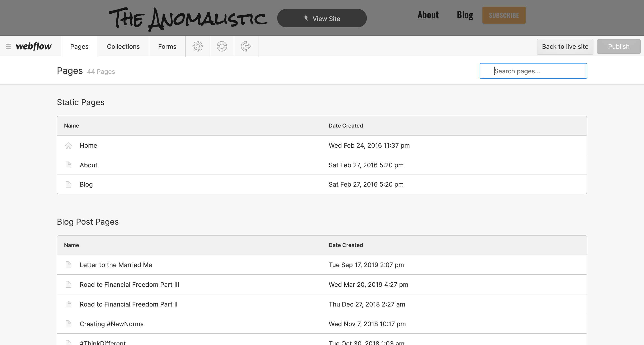Image resolution: width=644 pixels, height=345 pixels.
Task: Click Static Pages Date Created column header
Action: pos(346,126)
